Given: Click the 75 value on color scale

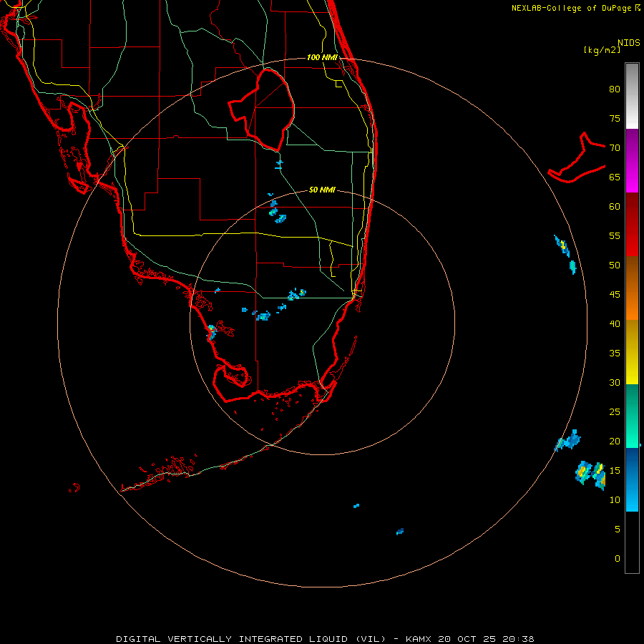Looking at the screenshot, I should coord(615,119).
